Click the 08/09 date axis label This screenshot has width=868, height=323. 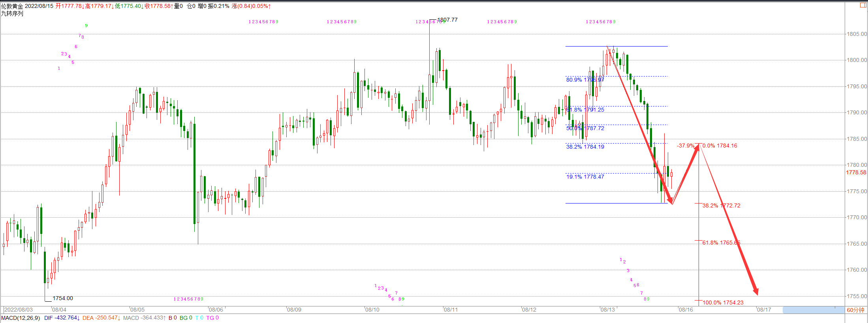point(294,310)
